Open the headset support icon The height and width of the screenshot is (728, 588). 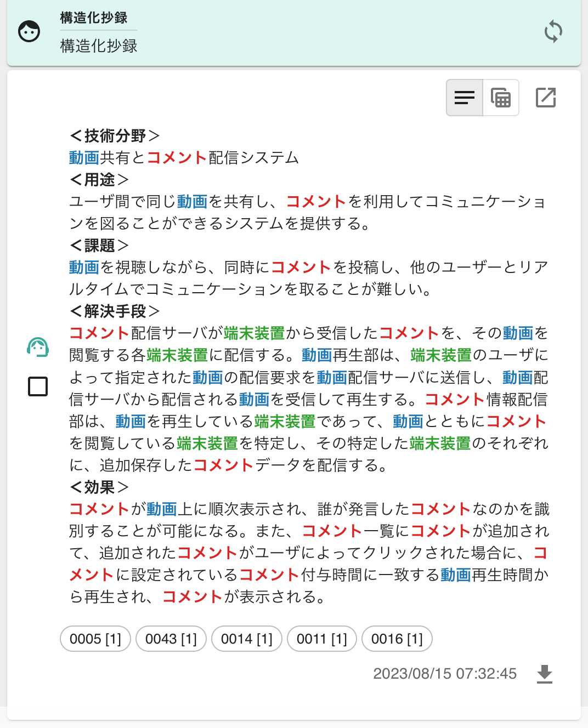tap(37, 347)
